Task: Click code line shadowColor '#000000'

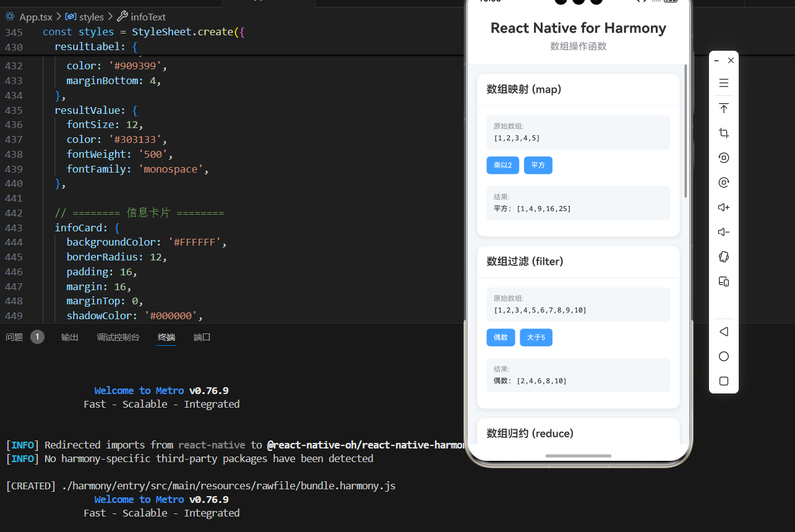Action: [135, 316]
